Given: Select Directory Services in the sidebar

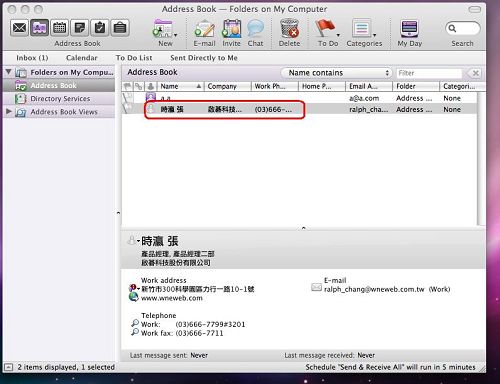Looking at the screenshot, I should coord(60,99).
